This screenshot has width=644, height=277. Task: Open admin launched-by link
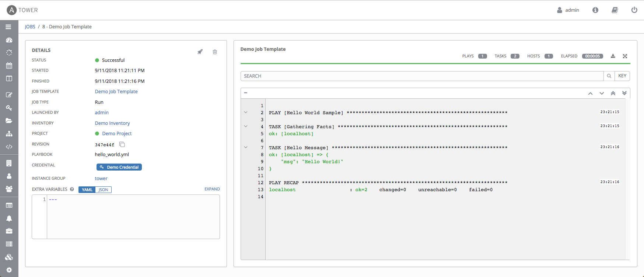102,112
